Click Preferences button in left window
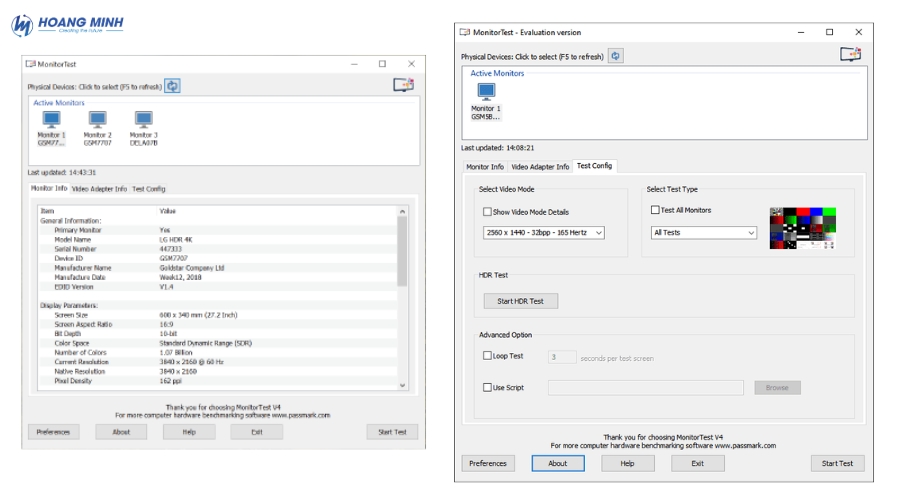Image resolution: width=900 pixels, height=500 pixels. click(53, 432)
